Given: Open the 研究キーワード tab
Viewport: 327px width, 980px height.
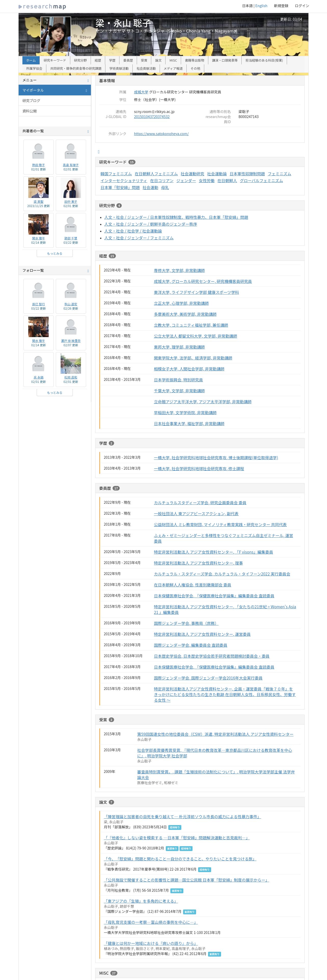Looking at the screenshot, I should pyautogui.click(x=55, y=60).
